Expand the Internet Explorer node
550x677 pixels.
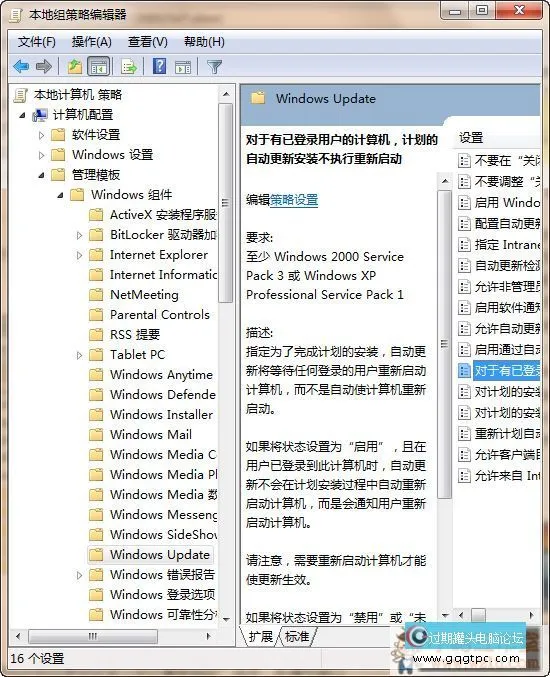point(79,255)
